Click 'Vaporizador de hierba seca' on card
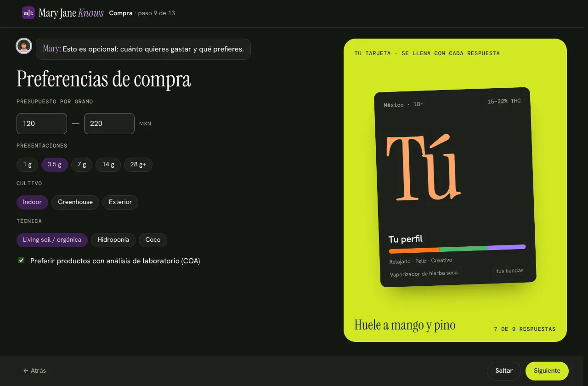 click(x=424, y=273)
